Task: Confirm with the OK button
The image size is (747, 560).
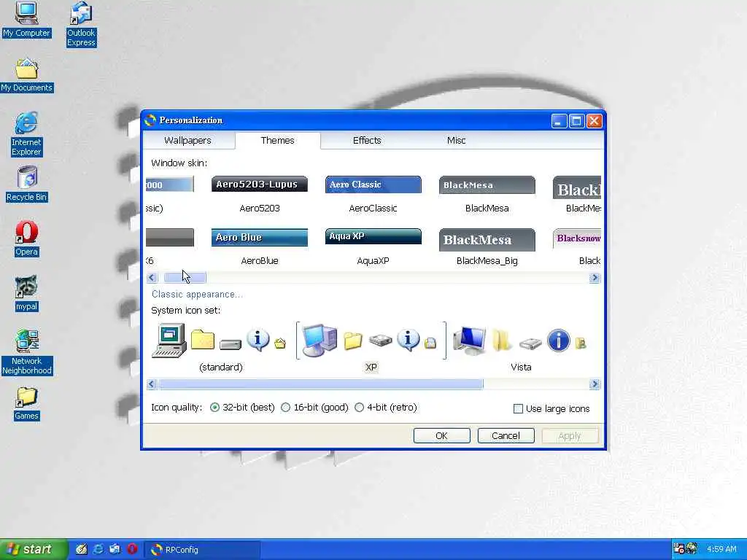Action: (x=441, y=436)
